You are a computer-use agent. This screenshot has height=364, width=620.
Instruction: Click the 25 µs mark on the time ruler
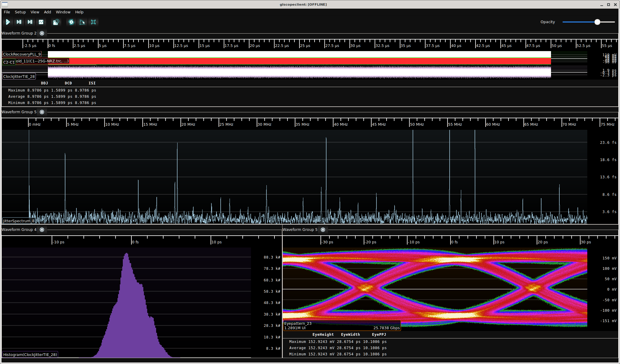coord(305,46)
